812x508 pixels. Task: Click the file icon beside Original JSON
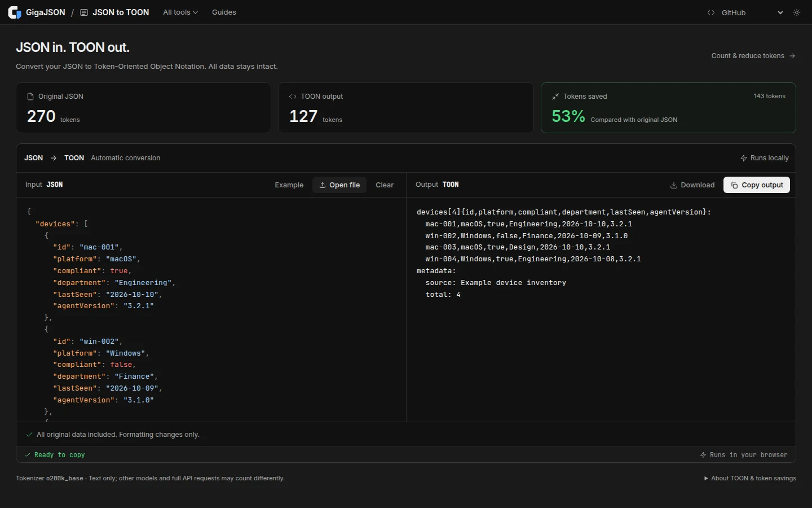point(30,97)
